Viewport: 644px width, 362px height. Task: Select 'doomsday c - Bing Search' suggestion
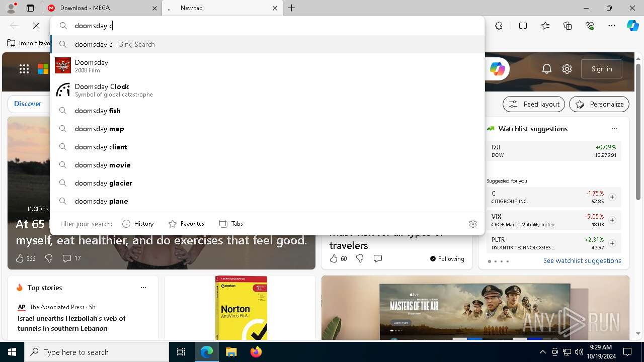tap(267, 44)
